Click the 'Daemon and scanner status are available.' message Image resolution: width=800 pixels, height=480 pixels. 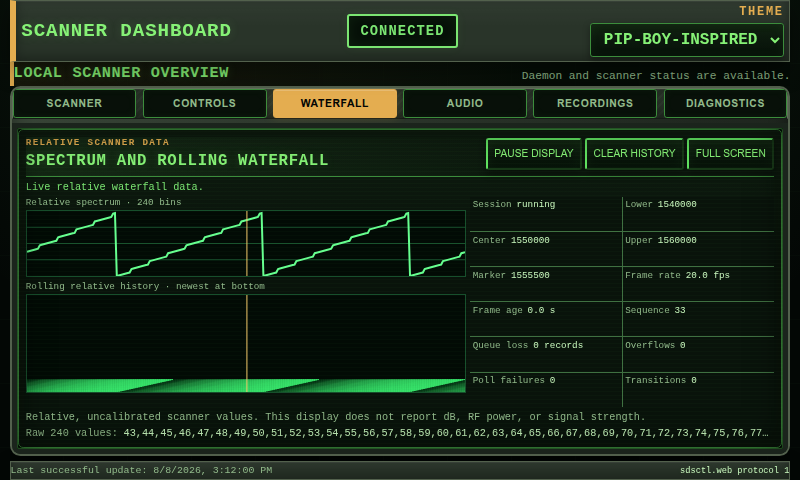pos(655,75)
